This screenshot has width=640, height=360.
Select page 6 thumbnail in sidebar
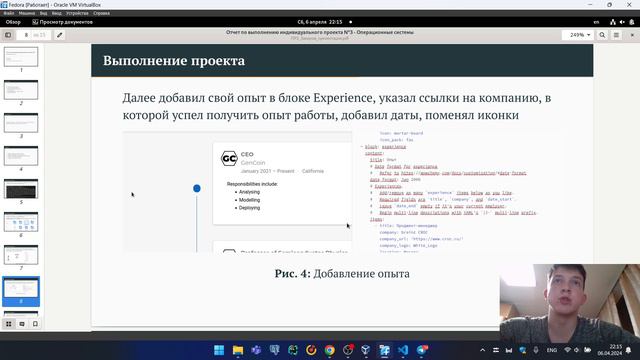[x=21, y=222]
